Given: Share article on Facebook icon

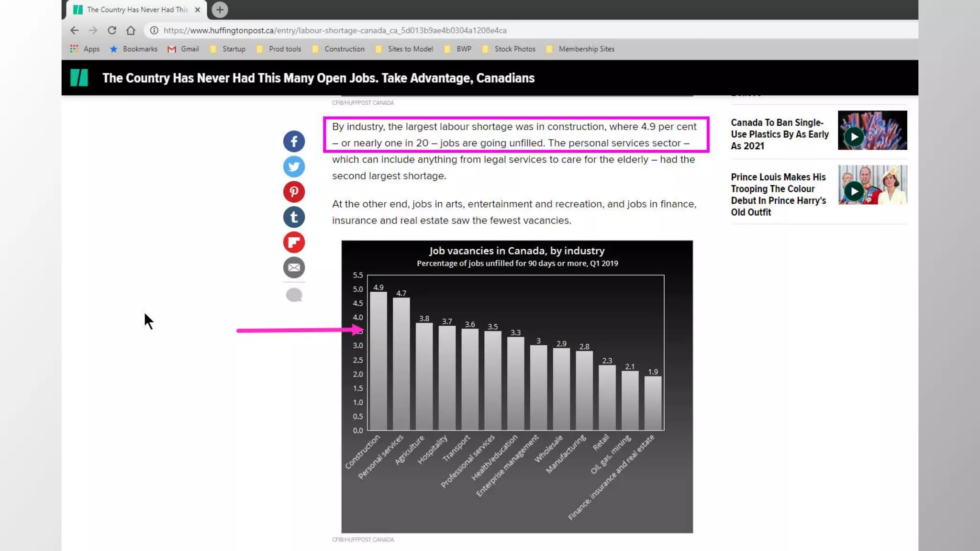Looking at the screenshot, I should coord(294,141).
